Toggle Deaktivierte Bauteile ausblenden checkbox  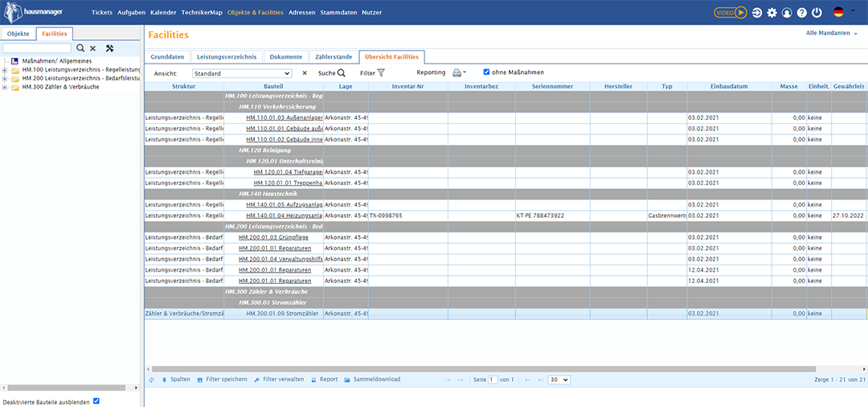(x=96, y=401)
